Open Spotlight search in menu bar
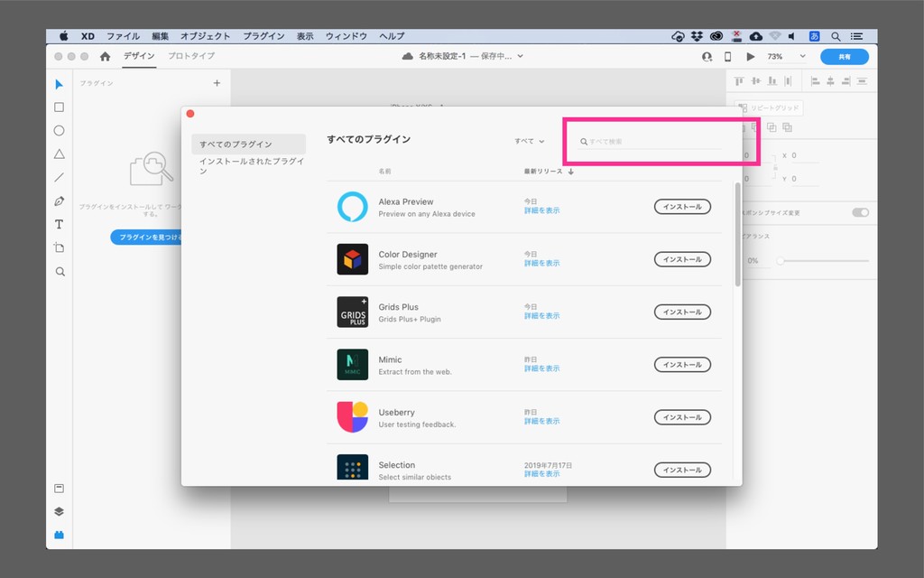Viewport: 924px width, 578px height. 836,36
